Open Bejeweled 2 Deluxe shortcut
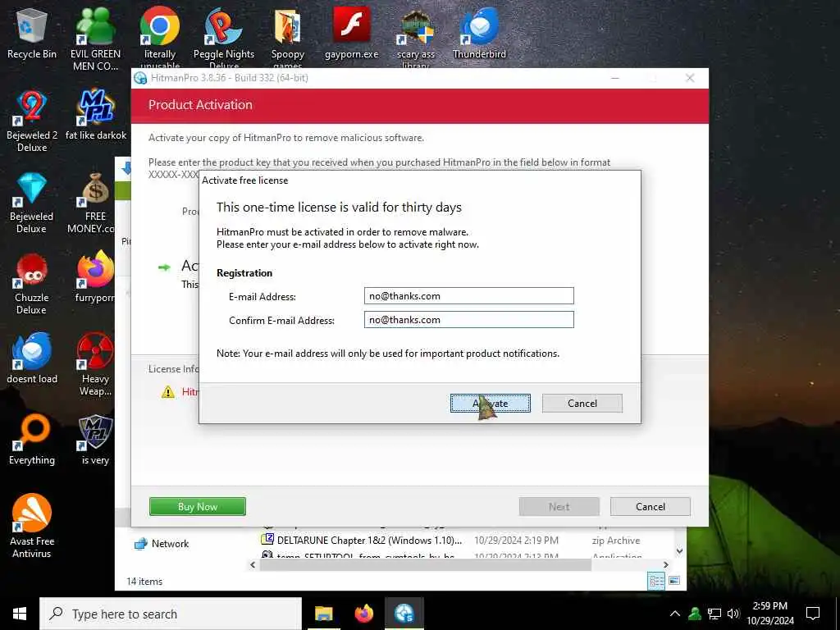The width and height of the screenshot is (840, 630). coord(32,121)
